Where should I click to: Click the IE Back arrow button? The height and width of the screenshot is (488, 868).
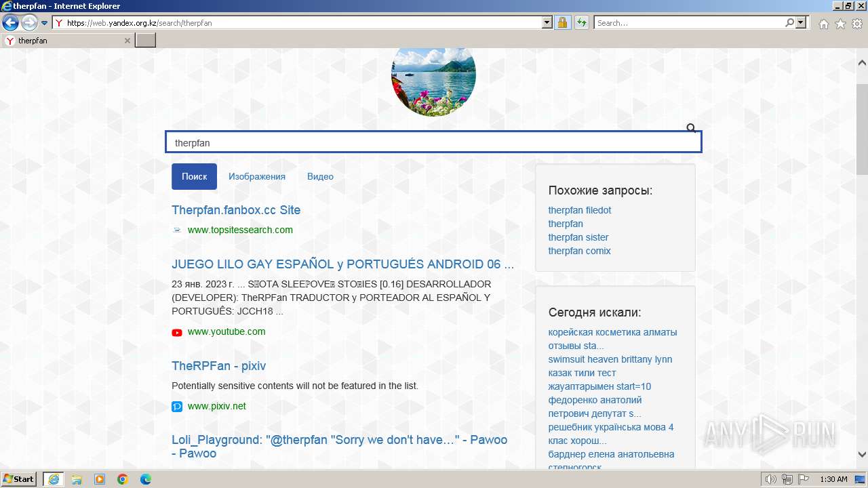pyautogui.click(x=10, y=23)
